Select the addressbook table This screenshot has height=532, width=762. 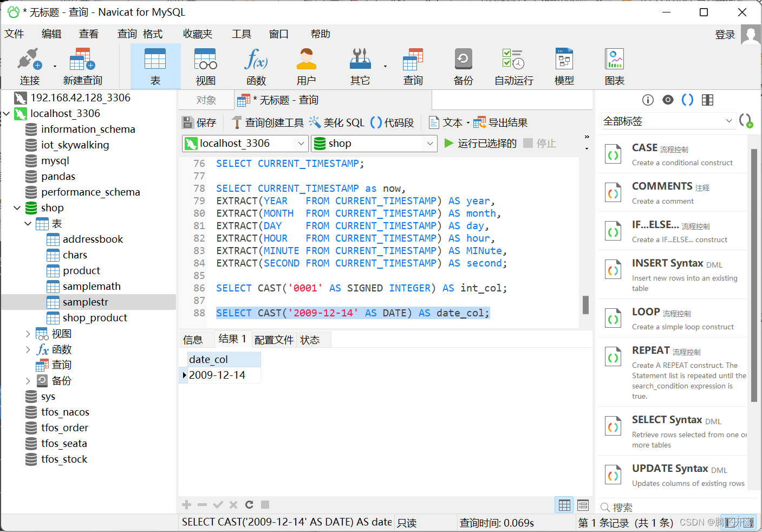[93, 239]
